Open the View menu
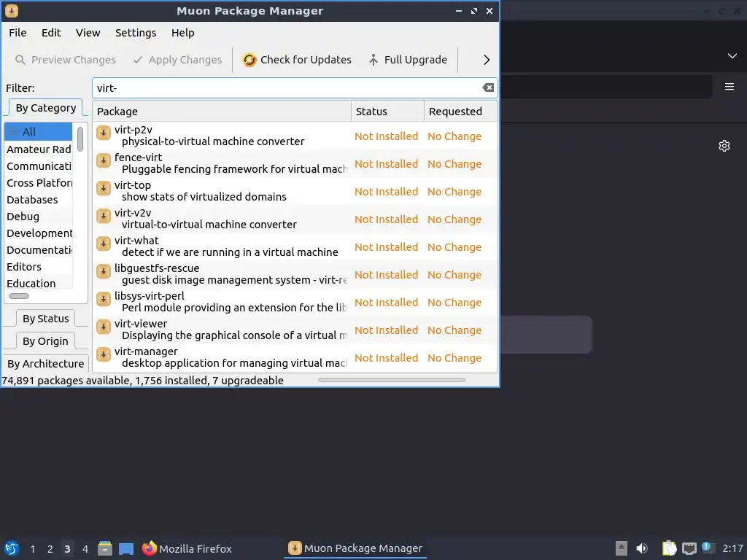 click(x=88, y=33)
